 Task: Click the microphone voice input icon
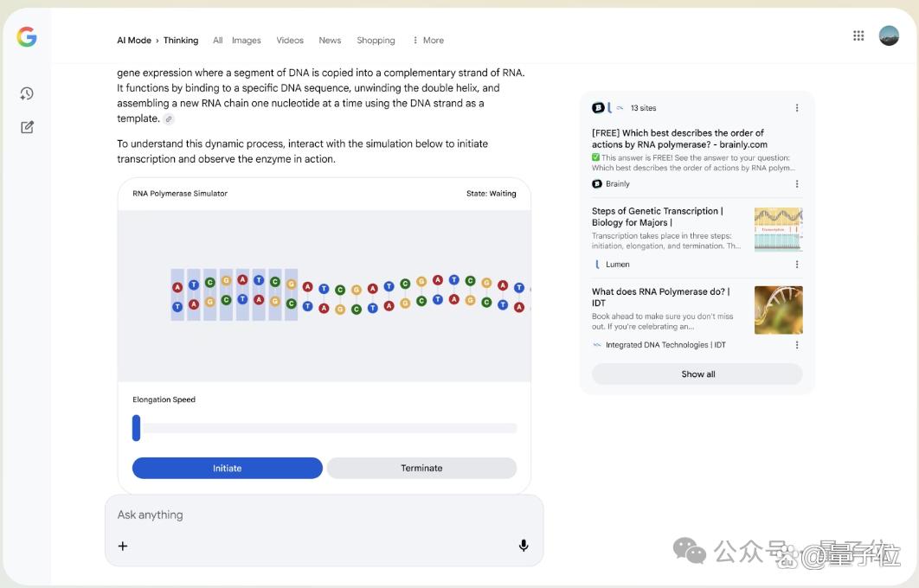pos(524,546)
